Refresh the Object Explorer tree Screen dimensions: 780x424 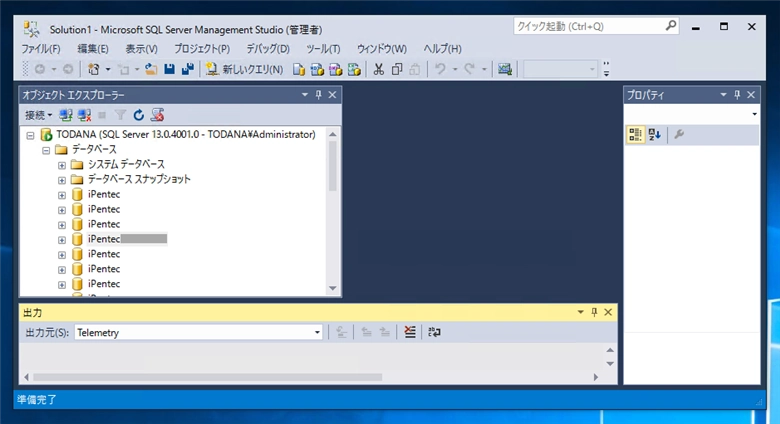coord(138,115)
